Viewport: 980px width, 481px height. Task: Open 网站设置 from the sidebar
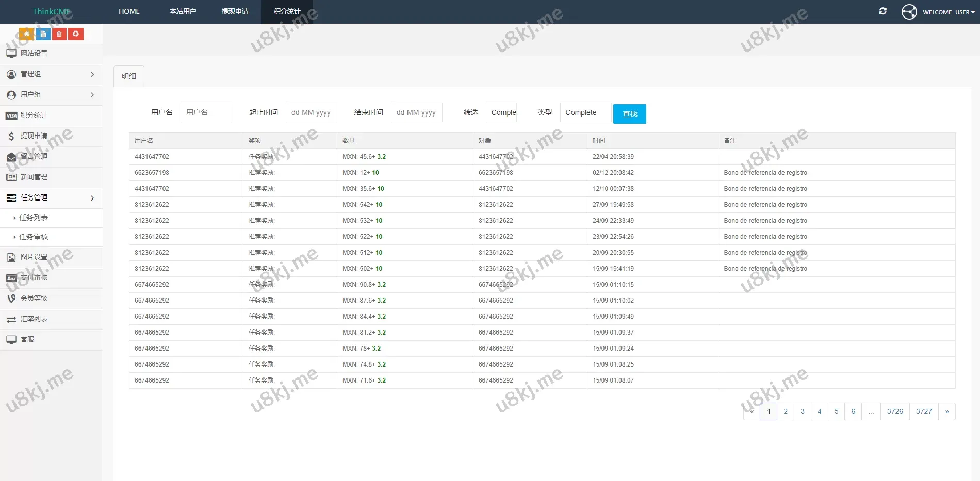(34, 54)
